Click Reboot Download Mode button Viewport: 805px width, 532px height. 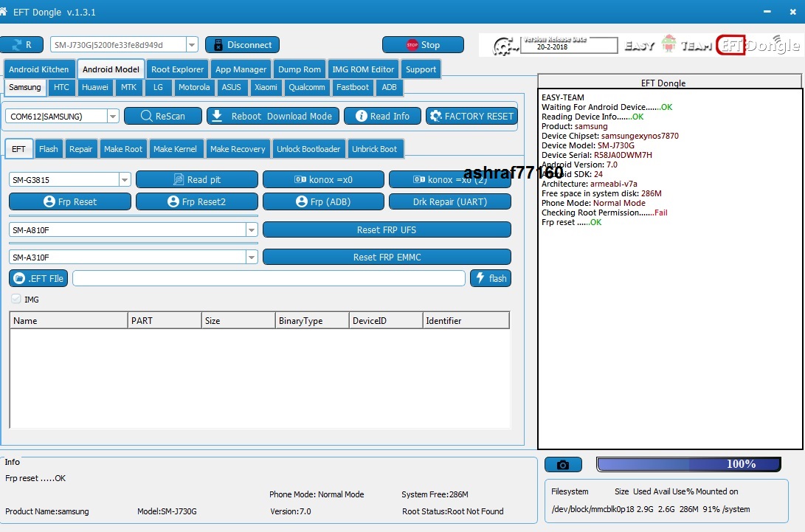tap(273, 116)
